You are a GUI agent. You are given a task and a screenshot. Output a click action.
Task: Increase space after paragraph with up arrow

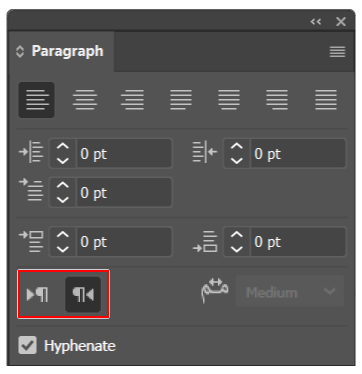[236, 235]
